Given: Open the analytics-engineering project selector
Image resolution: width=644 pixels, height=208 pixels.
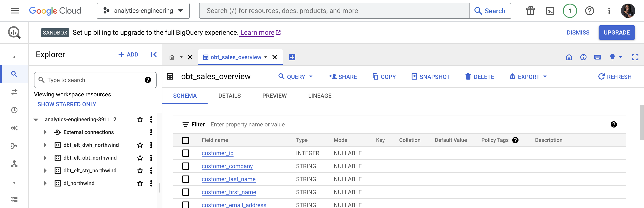Looking at the screenshot, I should coord(143,11).
